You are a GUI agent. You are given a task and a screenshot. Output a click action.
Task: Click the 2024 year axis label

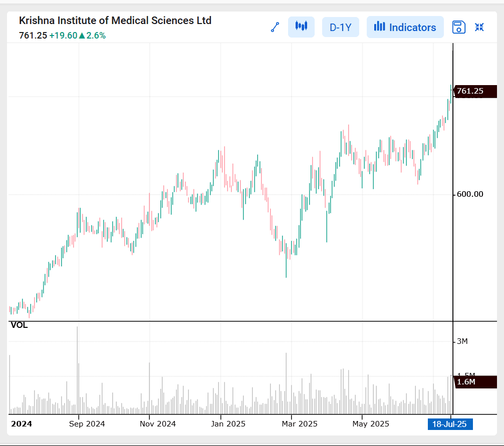(22, 424)
